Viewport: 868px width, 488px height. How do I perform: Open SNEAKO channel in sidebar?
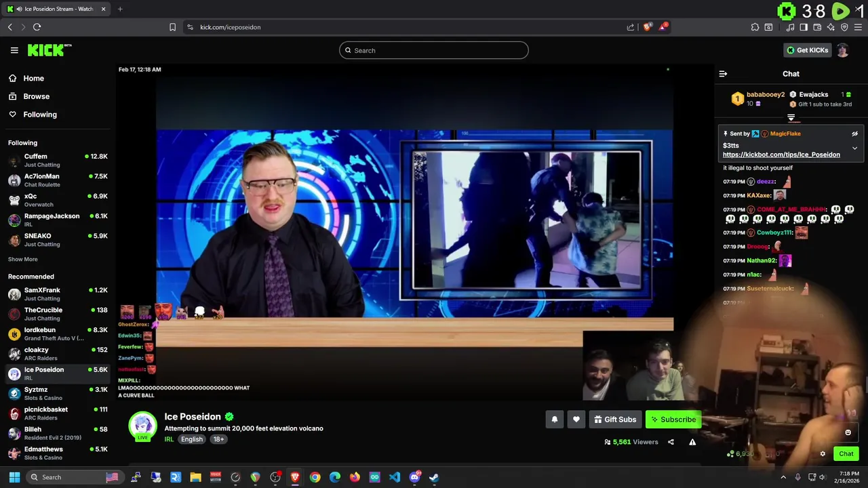click(58, 240)
